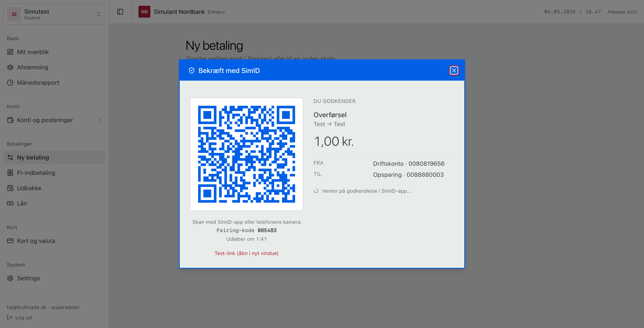This screenshot has width=644, height=328.
Task: Click the Ny betaling page heading
Action: pyautogui.click(x=214, y=46)
